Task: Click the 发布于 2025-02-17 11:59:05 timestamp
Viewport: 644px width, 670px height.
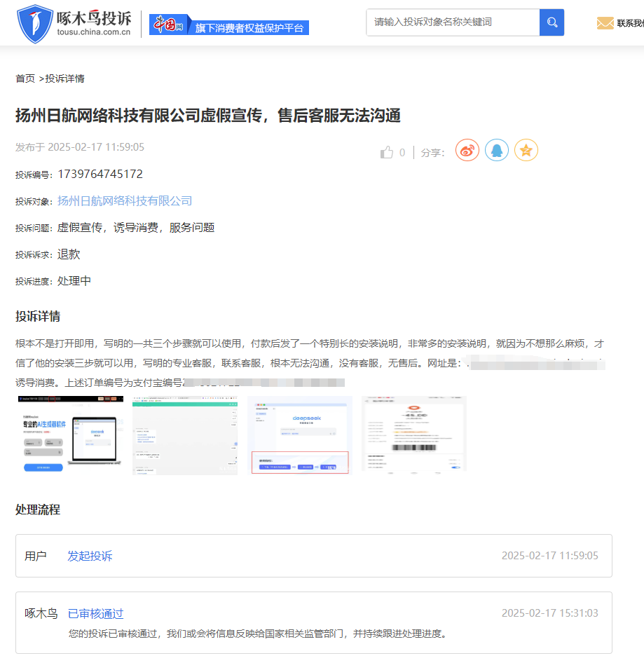Action: (80, 147)
